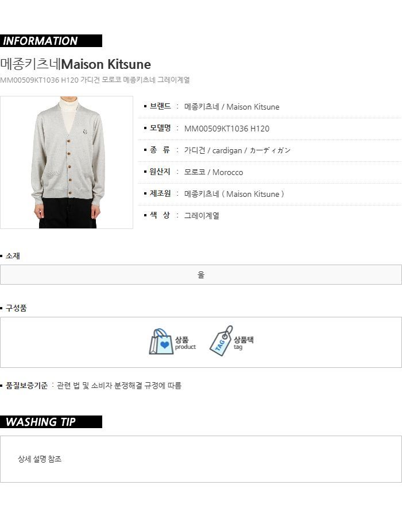
Task: Click the 원산지 Morocco value
Action: pos(213,172)
